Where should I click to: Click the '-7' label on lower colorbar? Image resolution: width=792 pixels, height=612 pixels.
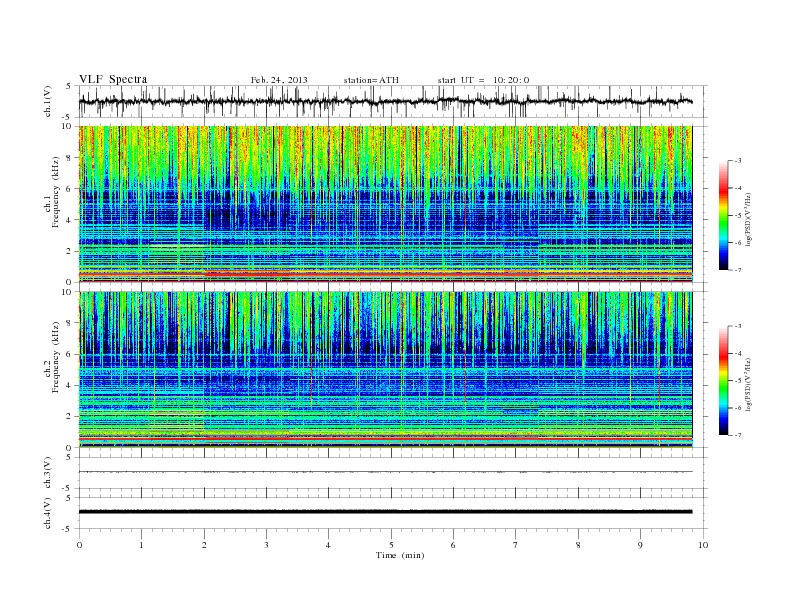[x=737, y=435]
